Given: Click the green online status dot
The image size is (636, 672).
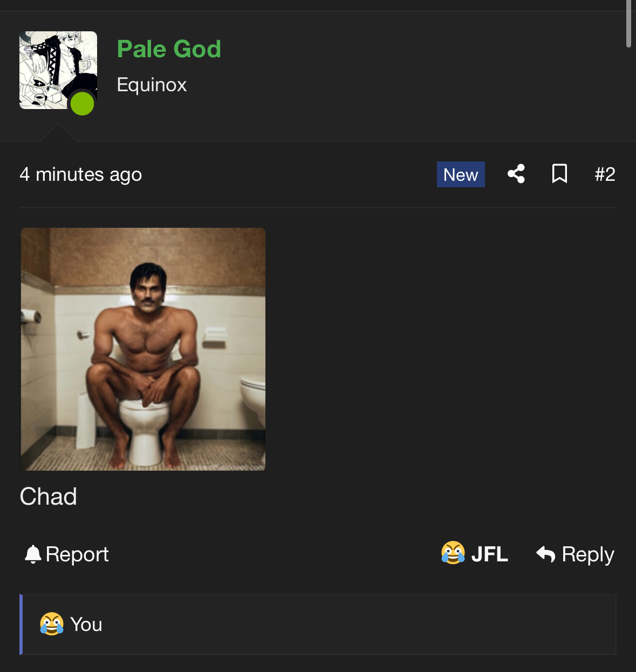Looking at the screenshot, I should click(83, 104).
